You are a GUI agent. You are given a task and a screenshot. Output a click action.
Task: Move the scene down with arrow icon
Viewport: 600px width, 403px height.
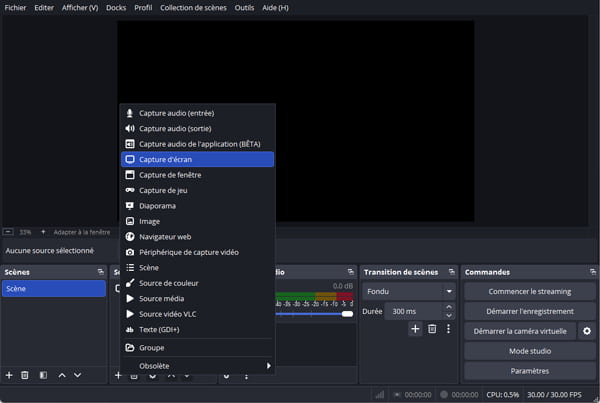(78, 375)
